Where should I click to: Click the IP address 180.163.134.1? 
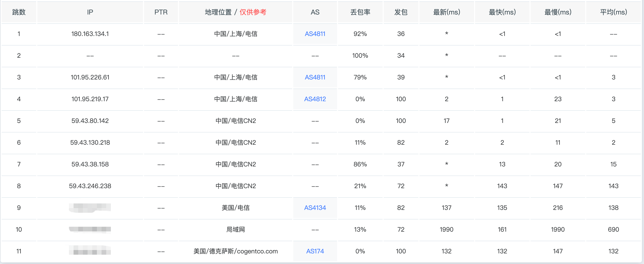click(90, 34)
